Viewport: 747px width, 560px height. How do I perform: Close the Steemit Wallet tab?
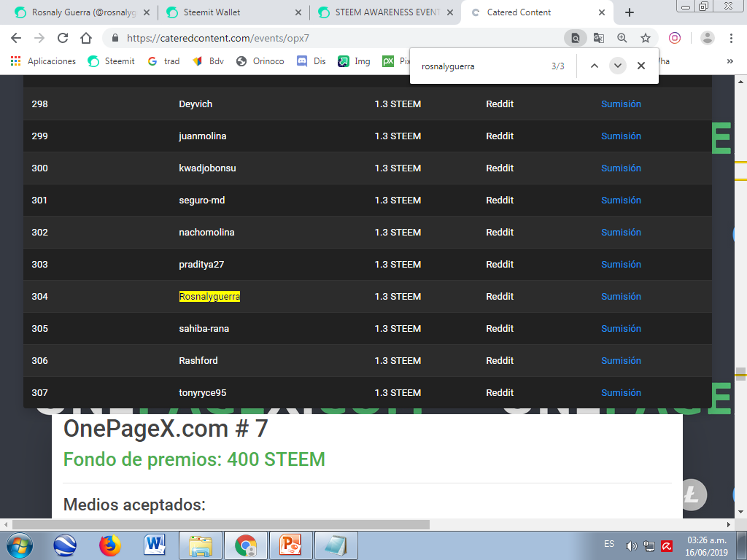[x=298, y=12]
